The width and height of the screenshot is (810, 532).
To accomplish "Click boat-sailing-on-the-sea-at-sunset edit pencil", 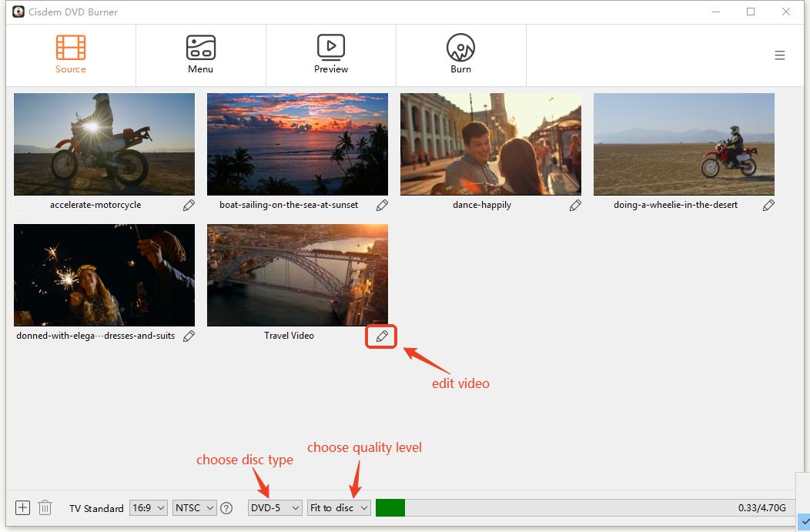I will 382,205.
